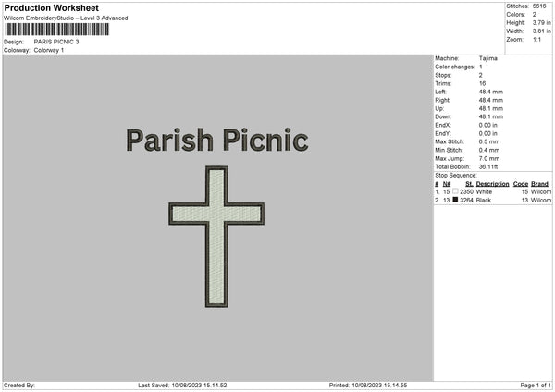Click the design name PARIS PICNIC 3

click(x=56, y=42)
